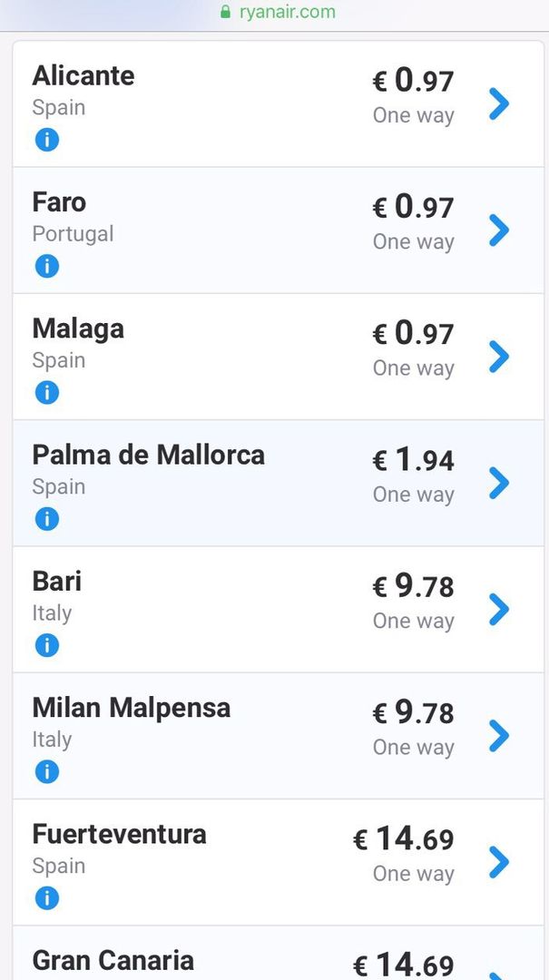Click the secure padlock icon
The height and width of the screenshot is (980, 549).
(225, 12)
